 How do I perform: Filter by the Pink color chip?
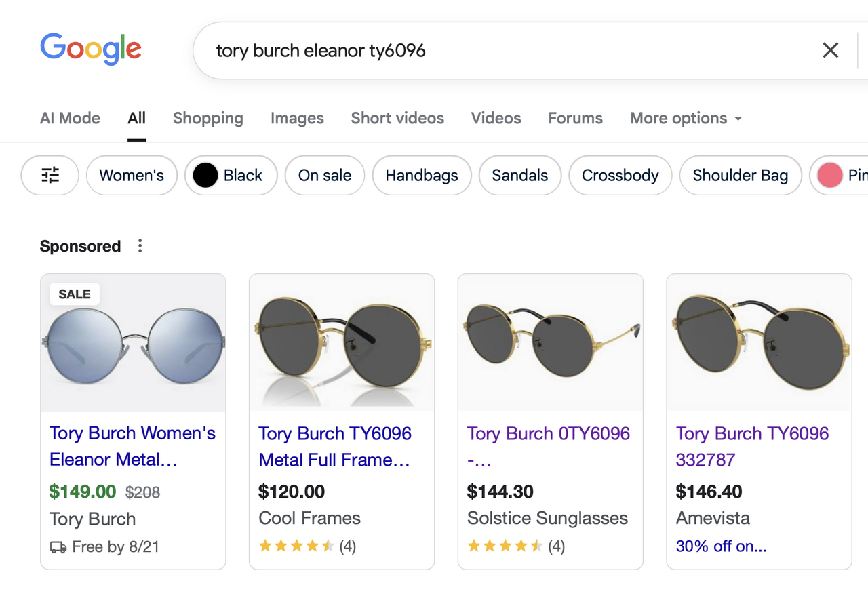(x=840, y=175)
